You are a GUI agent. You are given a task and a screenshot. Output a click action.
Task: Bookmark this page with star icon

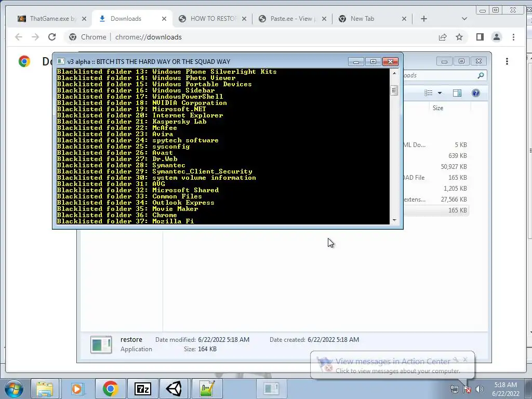pos(459,37)
